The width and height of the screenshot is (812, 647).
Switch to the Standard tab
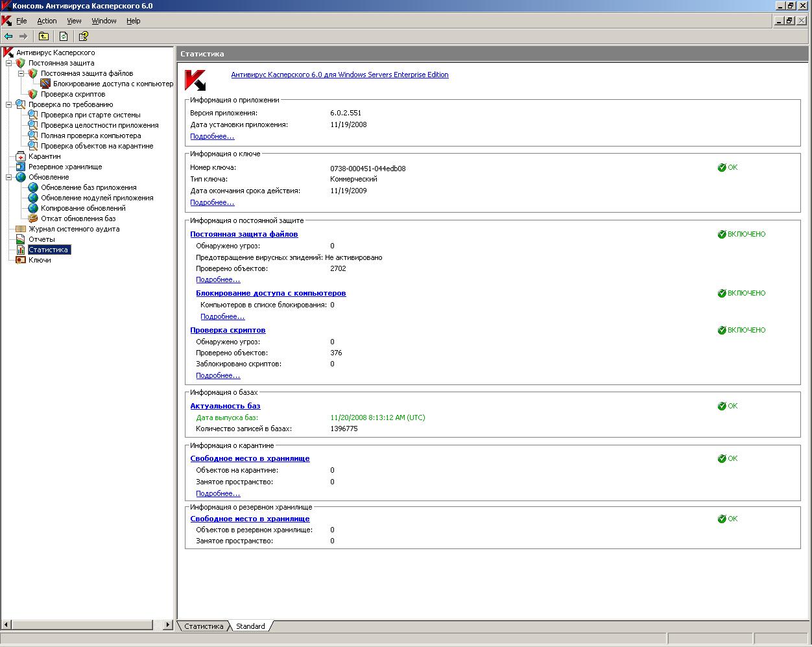(x=250, y=626)
